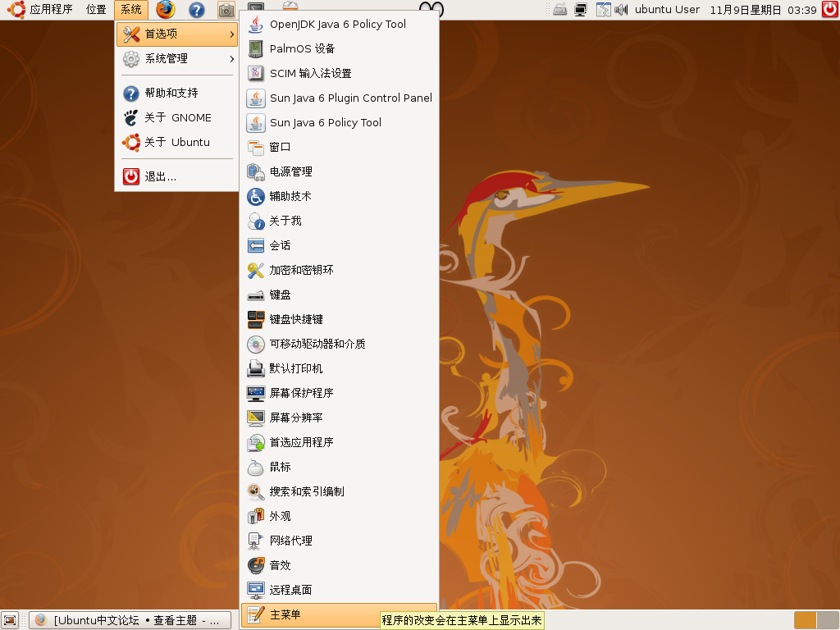Click the 帮助和支持 question mark icon
Image resolution: width=840 pixels, height=630 pixels.
coord(131,94)
